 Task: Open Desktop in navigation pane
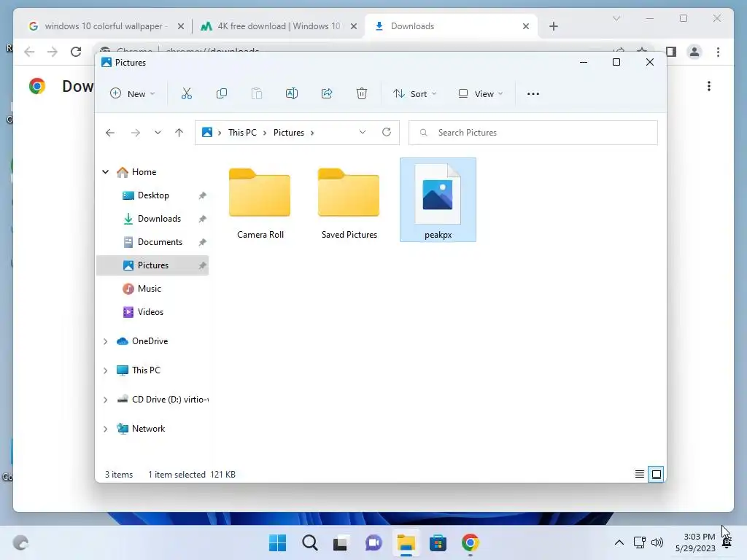pyautogui.click(x=153, y=195)
